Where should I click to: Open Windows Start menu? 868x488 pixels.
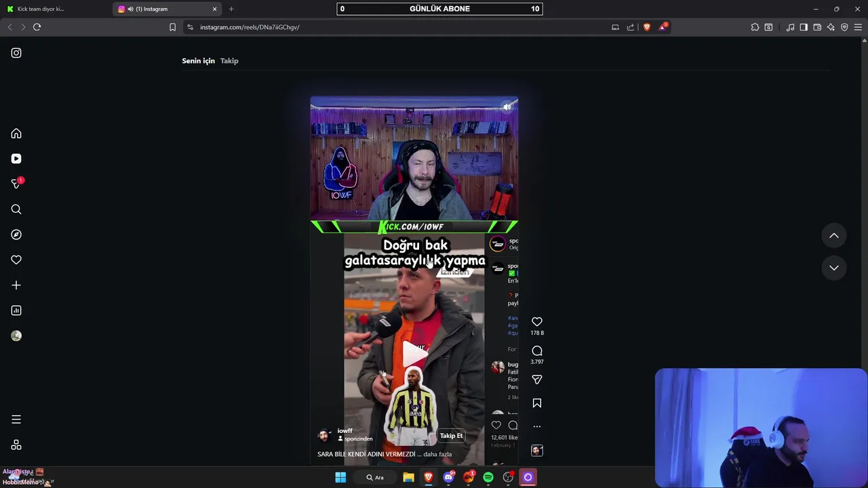point(340,477)
